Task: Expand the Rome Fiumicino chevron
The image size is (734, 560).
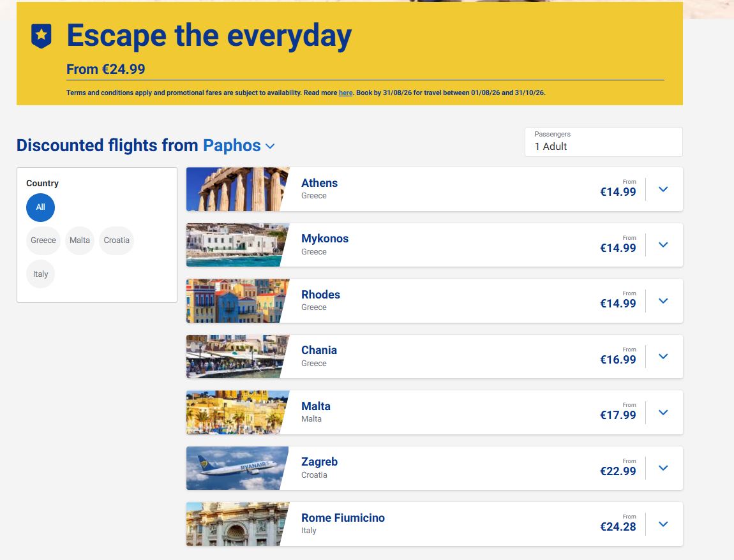Action: 663,524
